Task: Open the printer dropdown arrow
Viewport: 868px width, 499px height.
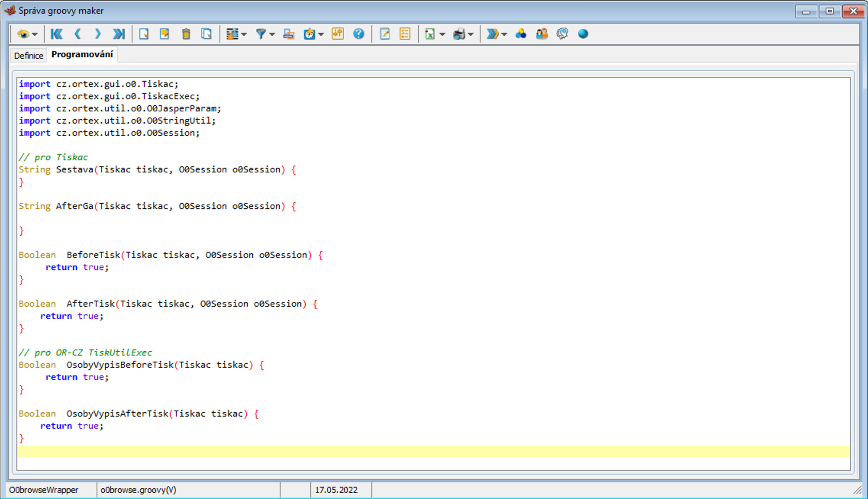Action: [x=471, y=34]
